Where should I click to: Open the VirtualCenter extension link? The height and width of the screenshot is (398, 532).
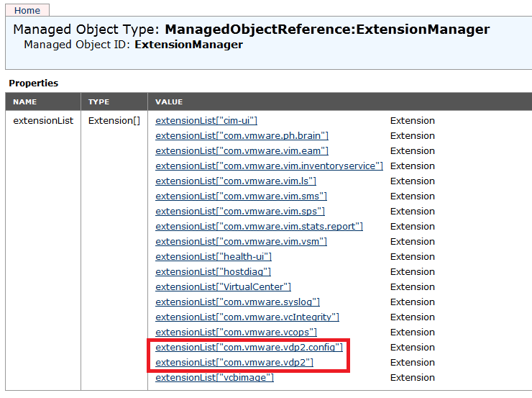tap(224, 287)
